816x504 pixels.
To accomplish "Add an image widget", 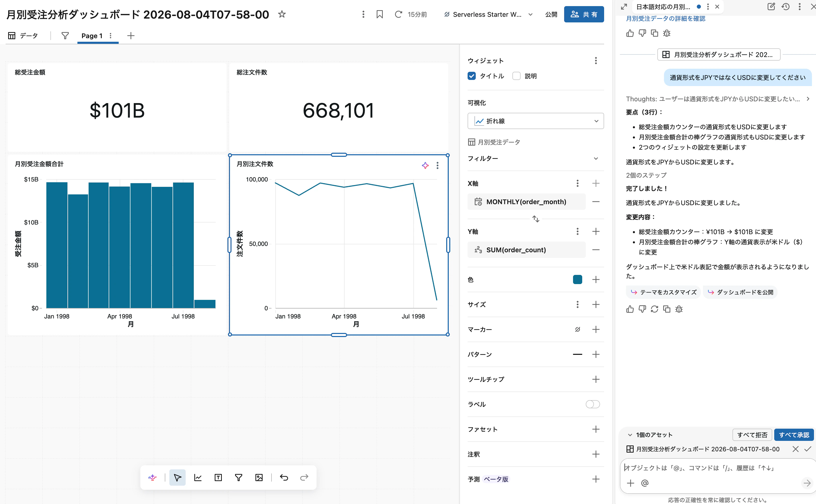I will point(259,477).
